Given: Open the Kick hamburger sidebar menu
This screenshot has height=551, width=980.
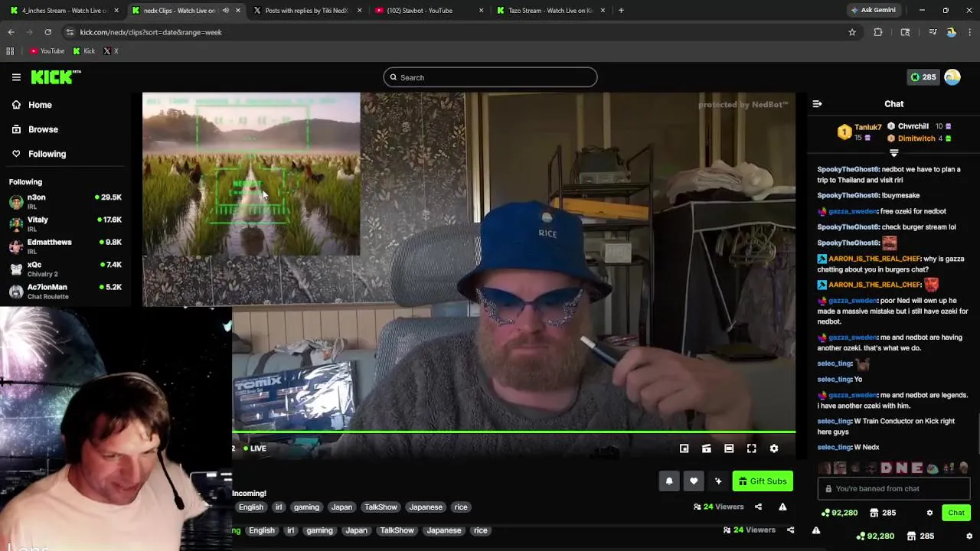Looking at the screenshot, I should (16, 77).
